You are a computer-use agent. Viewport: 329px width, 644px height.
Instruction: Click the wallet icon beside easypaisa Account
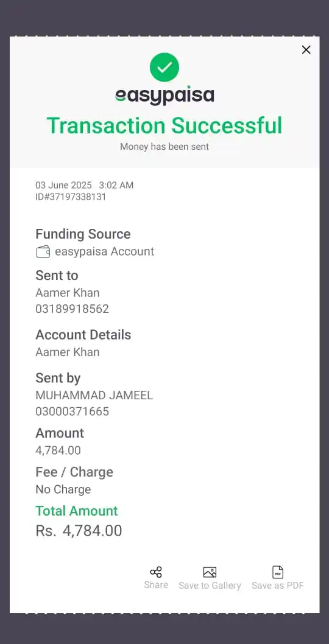pyautogui.click(x=43, y=251)
